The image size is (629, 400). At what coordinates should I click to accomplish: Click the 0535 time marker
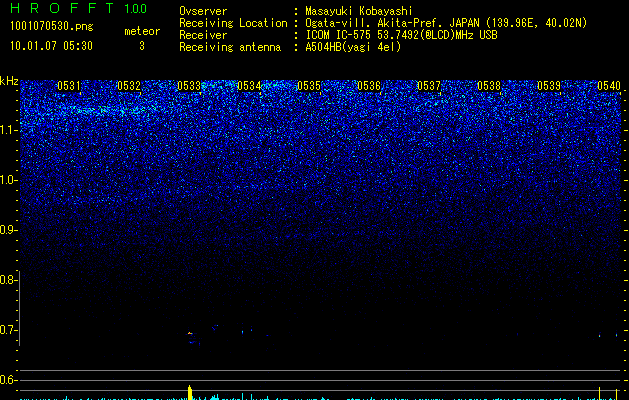(309, 86)
